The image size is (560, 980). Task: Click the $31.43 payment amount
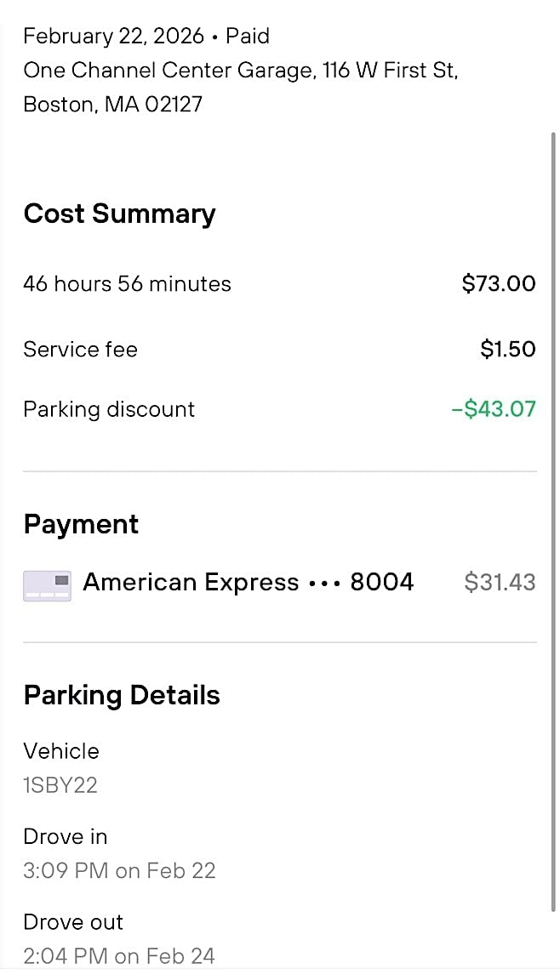tap(500, 583)
